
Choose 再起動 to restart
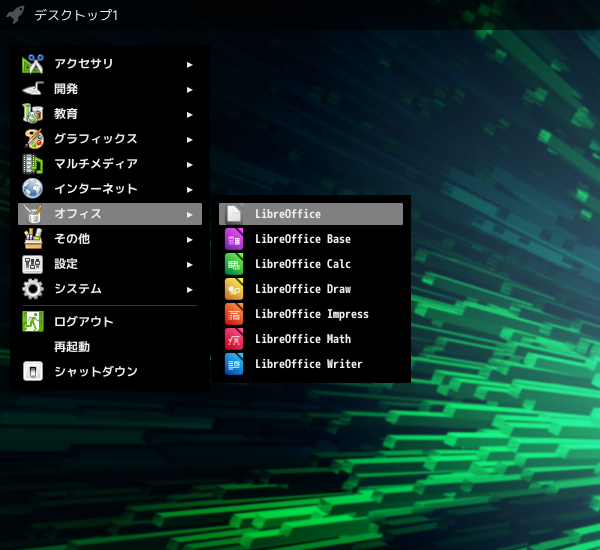[x=110, y=346]
